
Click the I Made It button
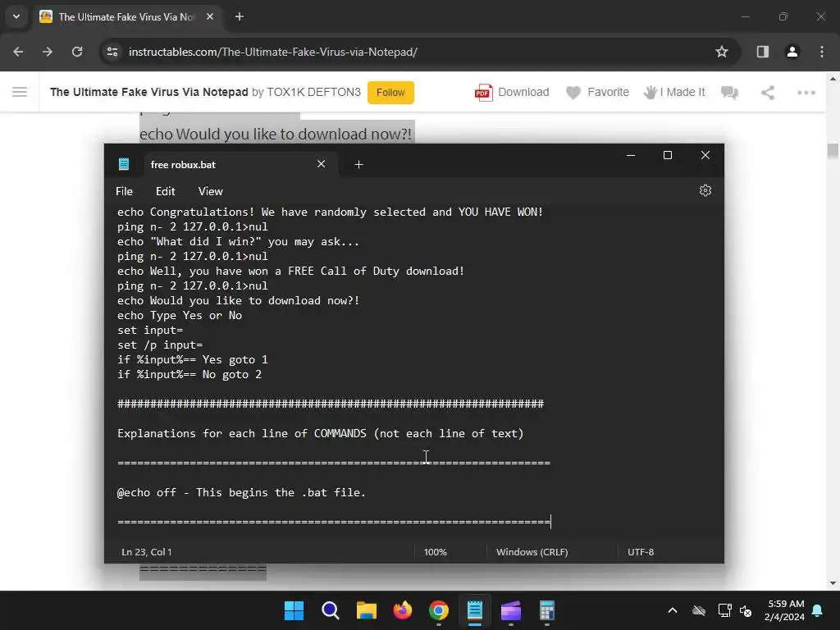tap(674, 92)
